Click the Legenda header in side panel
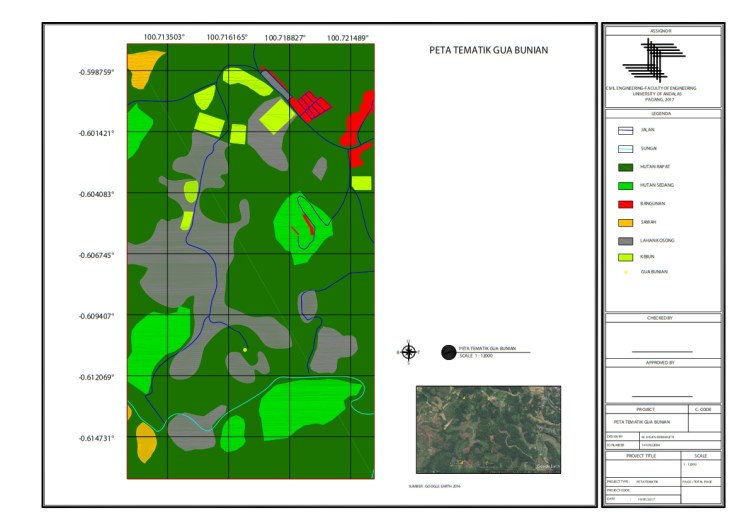The width and height of the screenshot is (750, 530). (x=661, y=114)
